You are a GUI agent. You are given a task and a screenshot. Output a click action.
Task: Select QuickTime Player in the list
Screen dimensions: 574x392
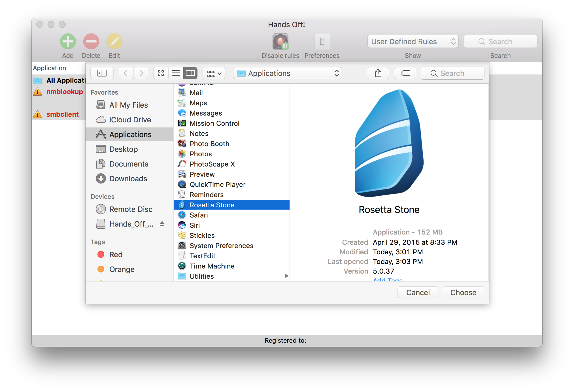click(x=217, y=185)
